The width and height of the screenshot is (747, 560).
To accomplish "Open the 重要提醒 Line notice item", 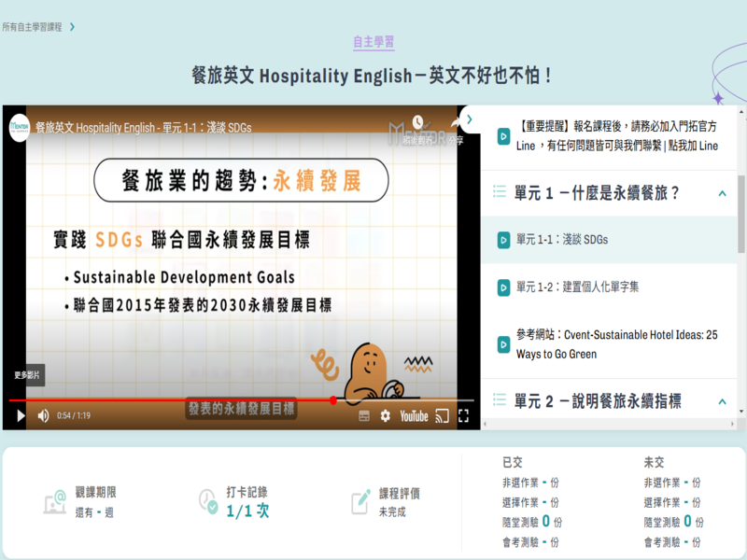I will coord(615,136).
